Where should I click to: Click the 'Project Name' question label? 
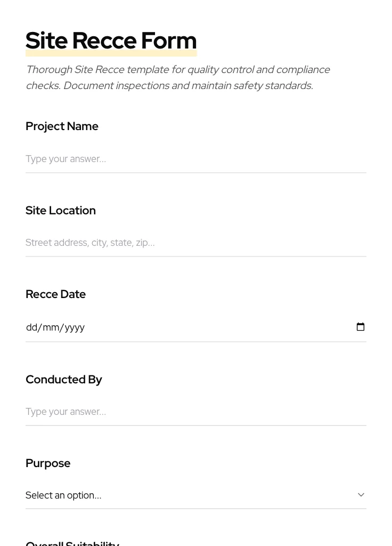pyautogui.click(x=62, y=126)
